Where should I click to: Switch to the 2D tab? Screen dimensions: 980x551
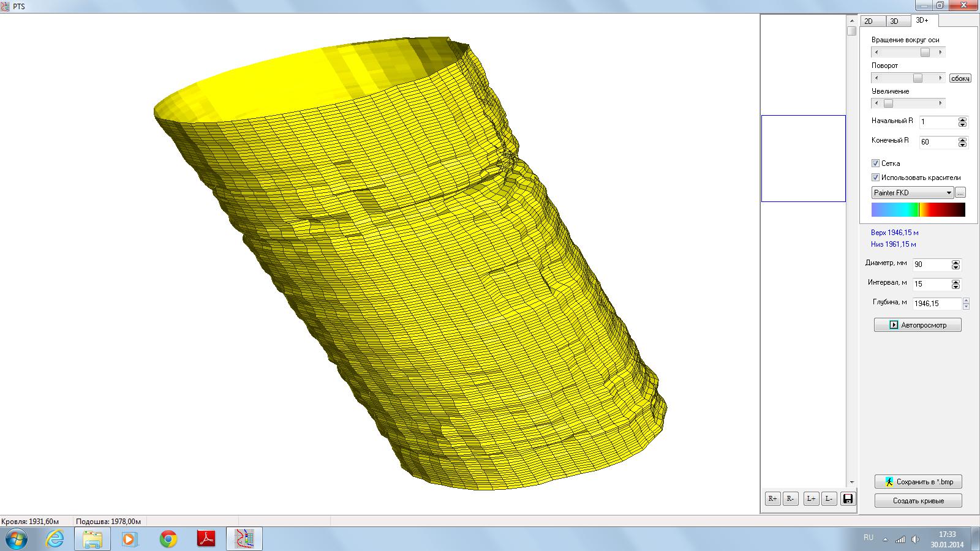coord(869,21)
